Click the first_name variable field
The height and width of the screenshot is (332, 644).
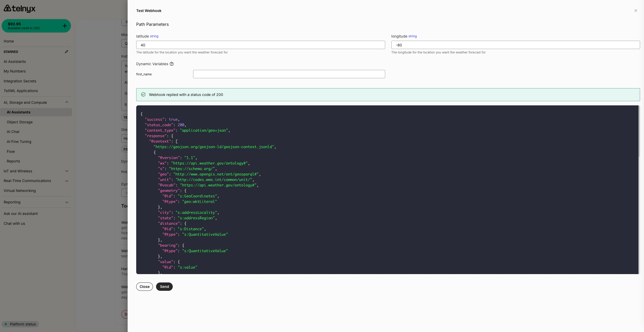click(289, 74)
